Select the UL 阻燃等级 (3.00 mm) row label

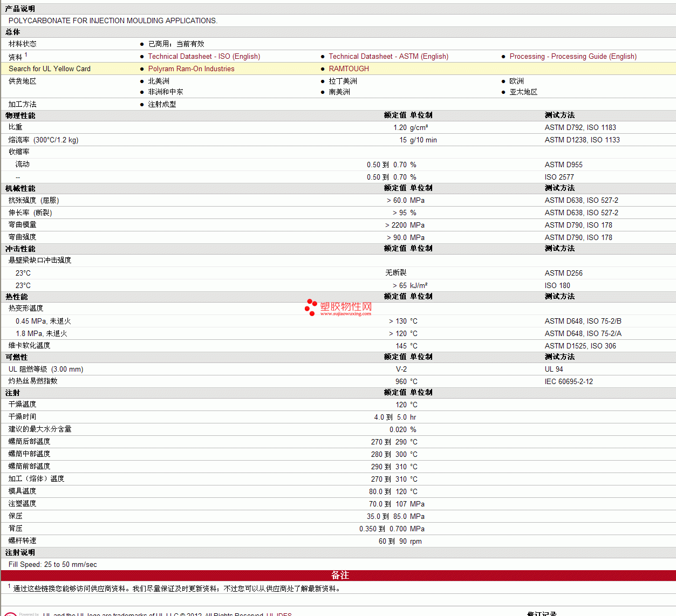click(46, 369)
